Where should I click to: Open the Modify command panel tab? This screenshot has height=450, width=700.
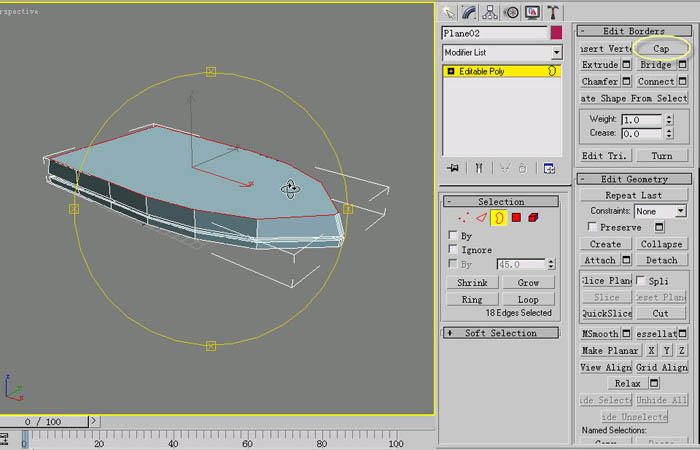469,12
